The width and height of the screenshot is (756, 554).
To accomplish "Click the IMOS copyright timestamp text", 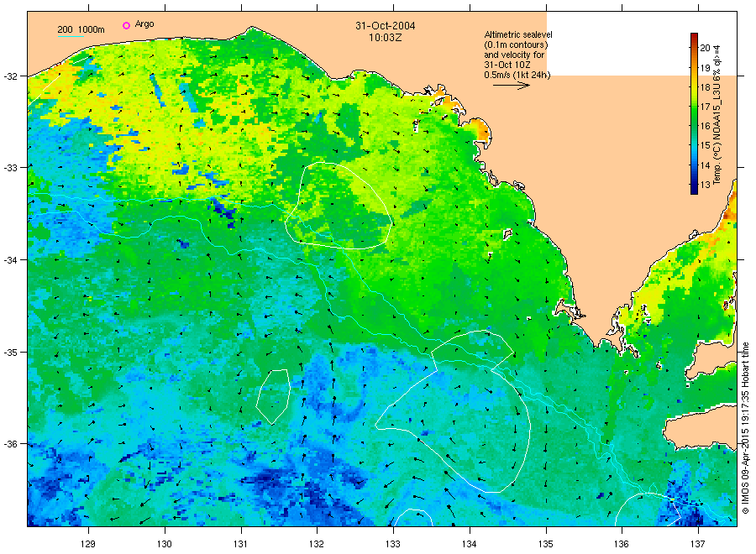I will 745,428.
